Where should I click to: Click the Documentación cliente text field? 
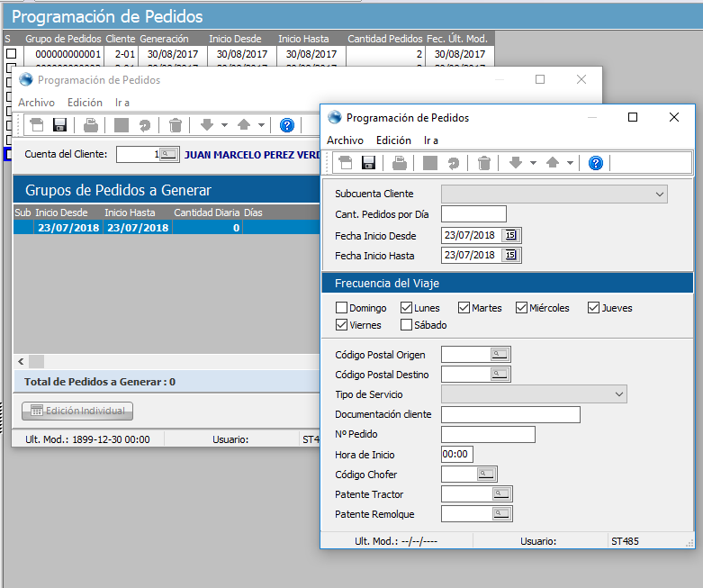pos(510,415)
